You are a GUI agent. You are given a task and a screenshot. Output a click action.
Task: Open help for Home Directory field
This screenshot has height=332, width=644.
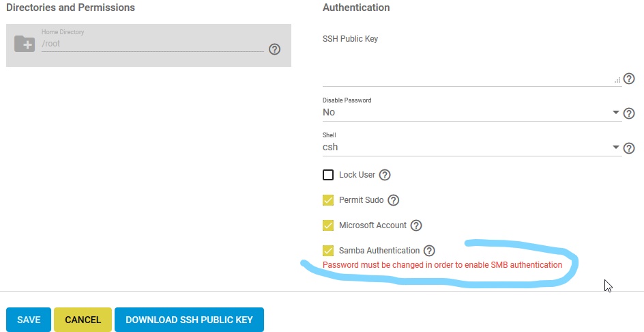[x=274, y=49]
